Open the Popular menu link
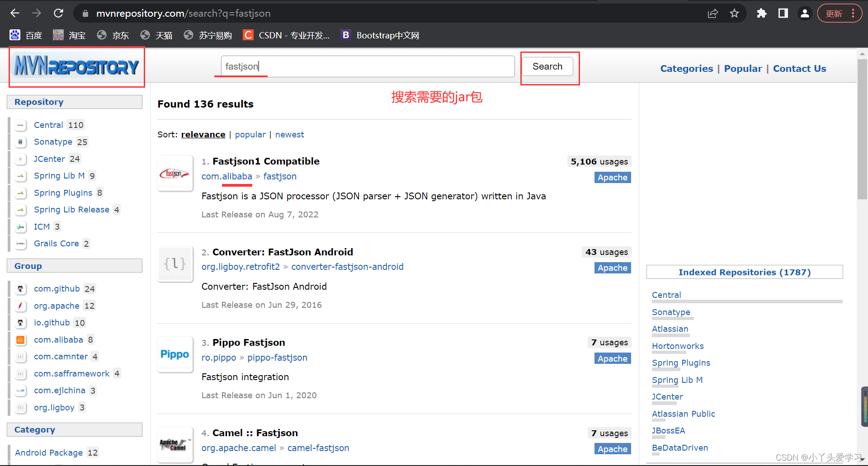868x466 pixels. coord(743,69)
